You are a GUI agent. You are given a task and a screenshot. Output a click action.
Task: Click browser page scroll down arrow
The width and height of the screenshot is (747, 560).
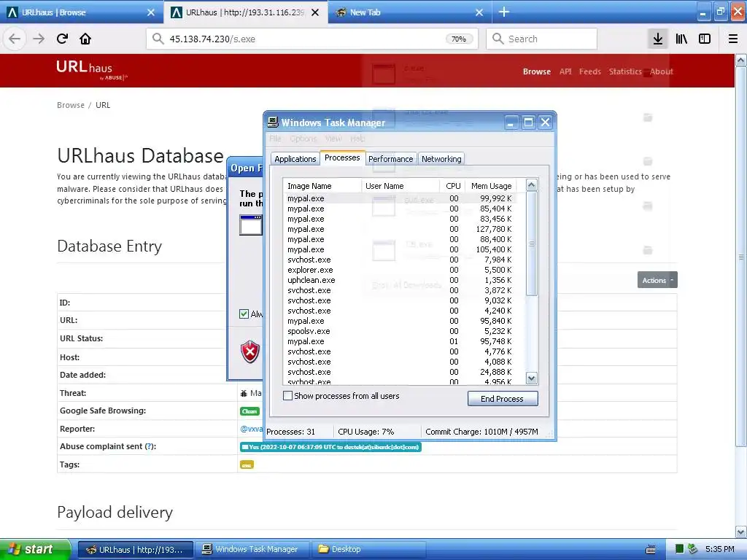click(x=741, y=532)
